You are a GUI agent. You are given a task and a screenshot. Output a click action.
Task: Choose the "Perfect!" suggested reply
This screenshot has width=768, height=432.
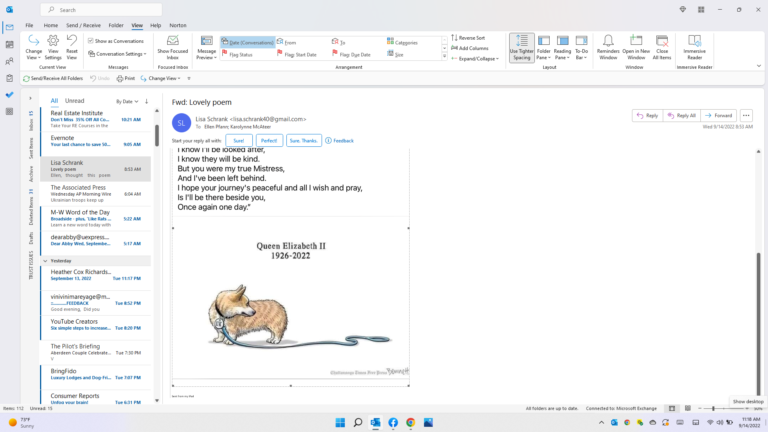pyautogui.click(x=269, y=141)
